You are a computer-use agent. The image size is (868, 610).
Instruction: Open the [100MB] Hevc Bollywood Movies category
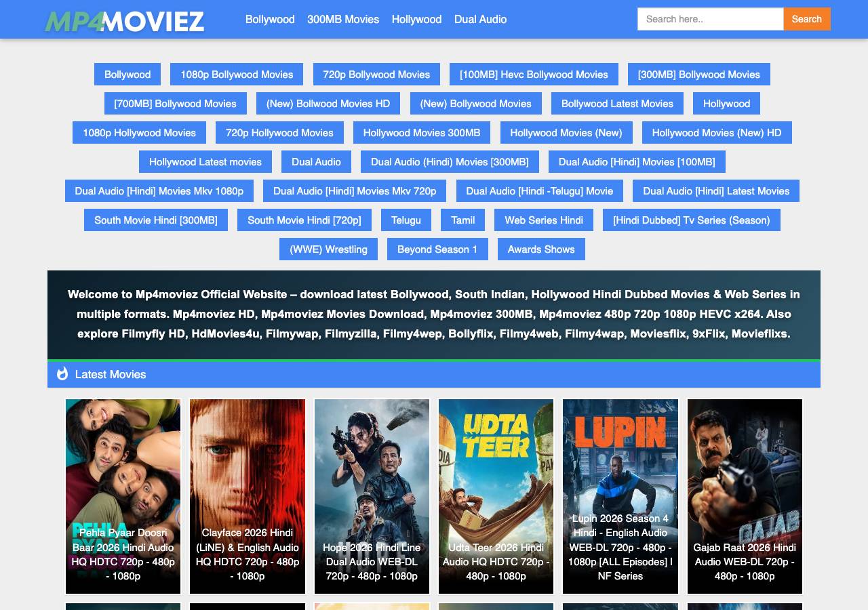coord(534,75)
